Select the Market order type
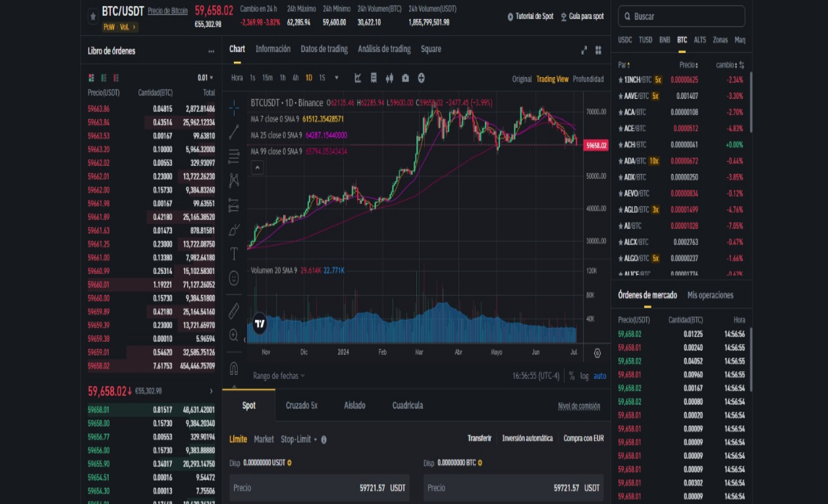The width and height of the screenshot is (828, 504). pyautogui.click(x=264, y=439)
